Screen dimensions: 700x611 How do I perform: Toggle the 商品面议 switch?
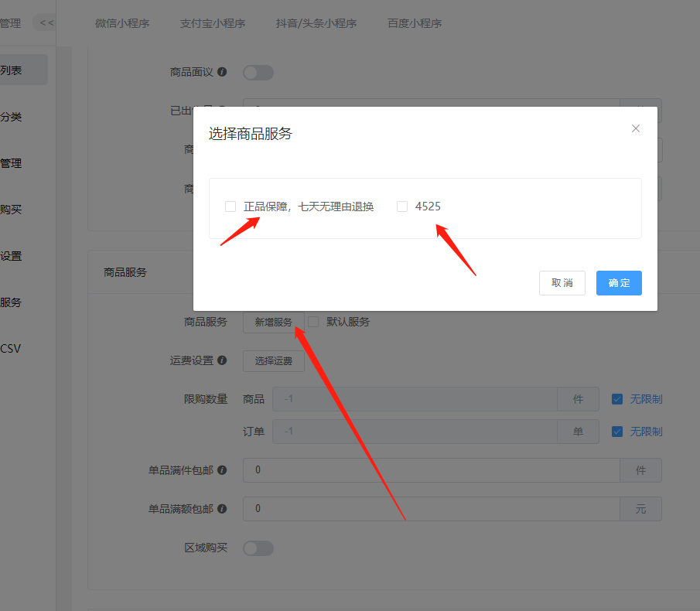click(x=258, y=73)
